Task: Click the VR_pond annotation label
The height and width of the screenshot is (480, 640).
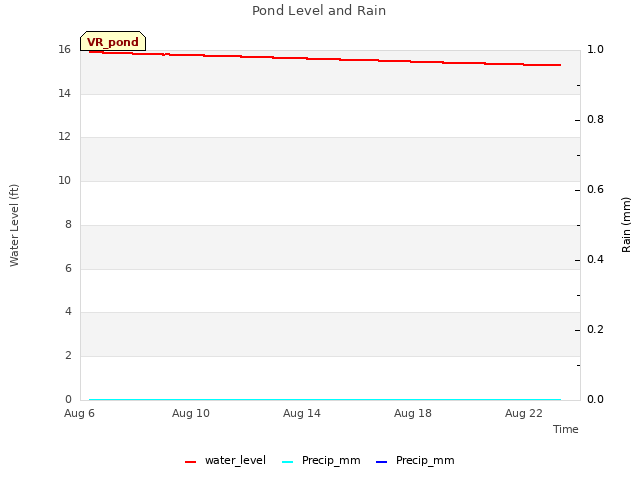Action: pos(113,41)
